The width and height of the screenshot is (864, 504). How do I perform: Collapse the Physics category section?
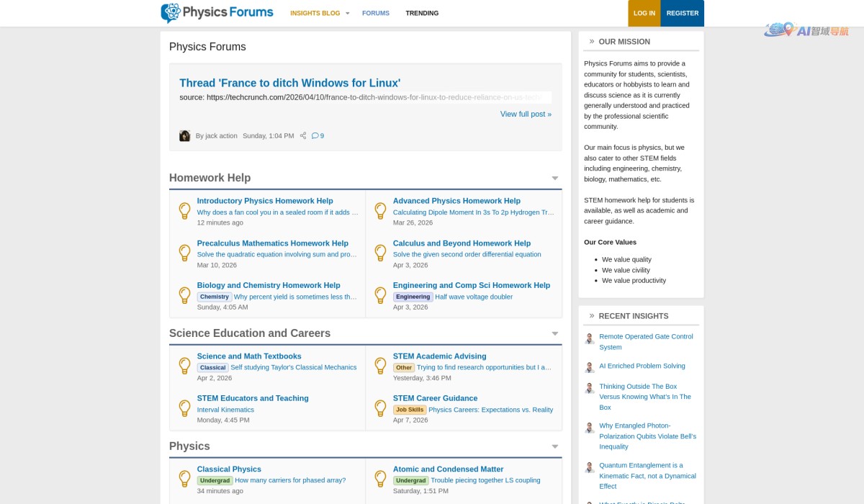tap(554, 446)
